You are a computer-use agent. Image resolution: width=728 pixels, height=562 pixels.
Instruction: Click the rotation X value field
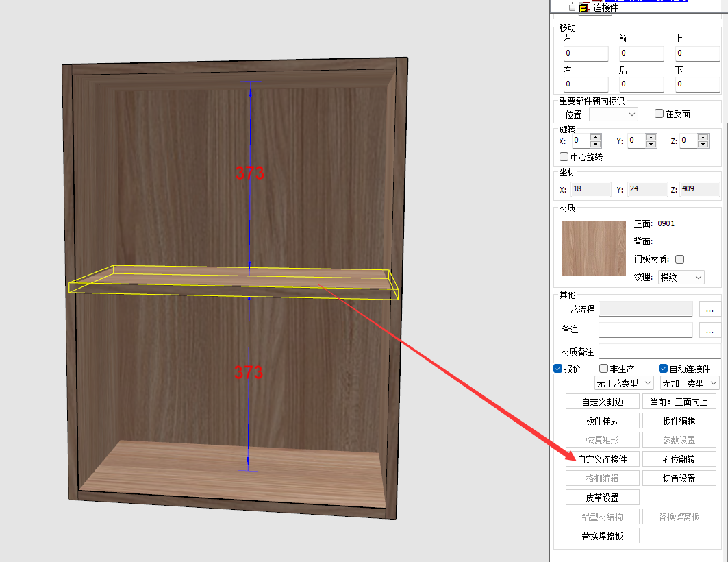click(581, 140)
